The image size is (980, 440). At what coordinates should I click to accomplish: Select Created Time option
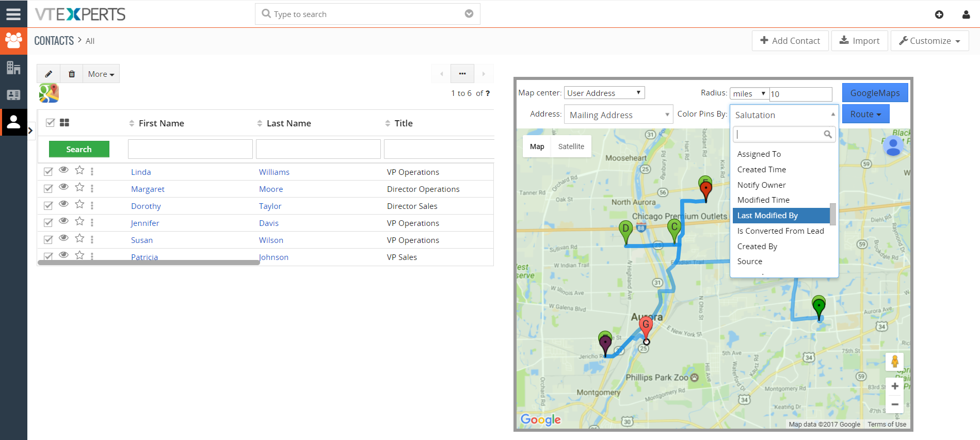[761, 170]
